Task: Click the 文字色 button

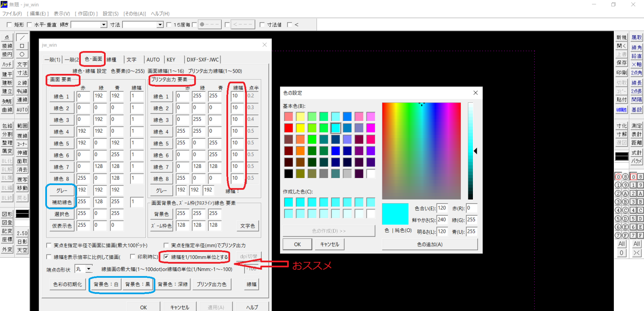Action: click(247, 226)
